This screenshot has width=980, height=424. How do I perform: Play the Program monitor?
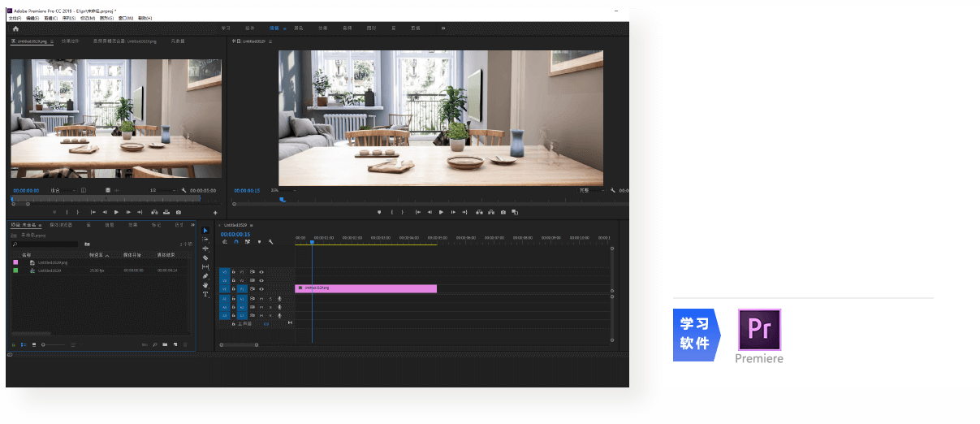coord(441,212)
